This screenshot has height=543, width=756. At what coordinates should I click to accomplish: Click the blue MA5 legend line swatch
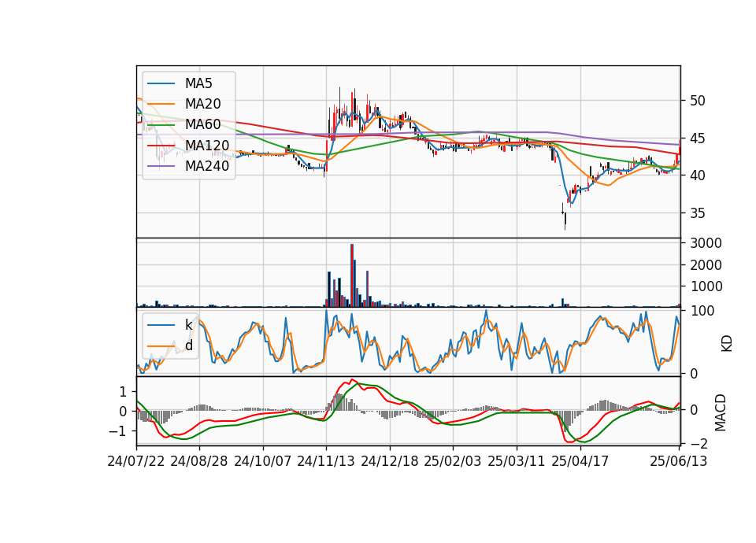point(161,84)
